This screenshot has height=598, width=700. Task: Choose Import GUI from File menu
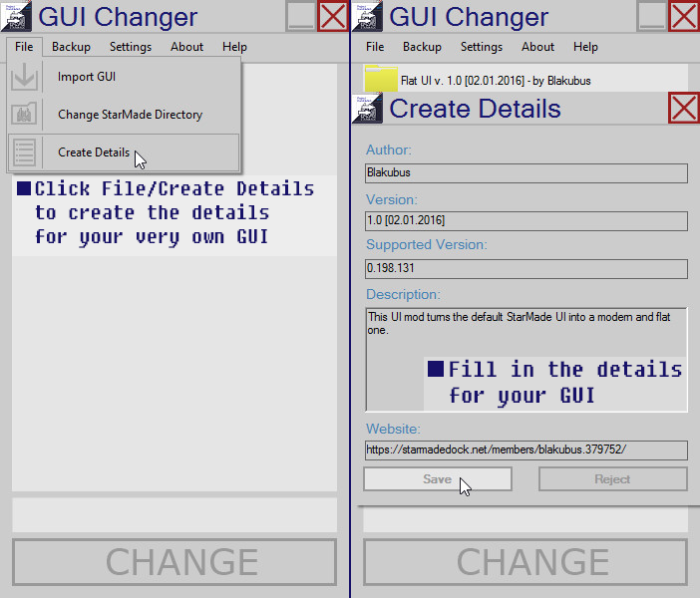(124, 77)
